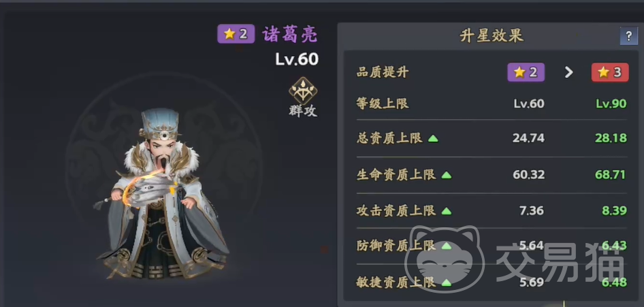The height and width of the screenshot is (307, 644).
Task: Click the Lv.60 level text under name
Action: point(297,59)
